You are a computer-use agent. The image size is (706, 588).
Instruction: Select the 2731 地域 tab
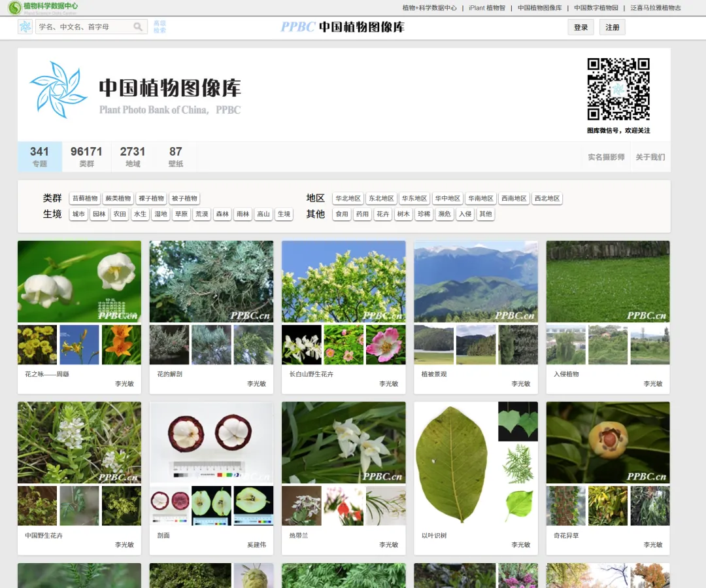click(x=133, y=157)
